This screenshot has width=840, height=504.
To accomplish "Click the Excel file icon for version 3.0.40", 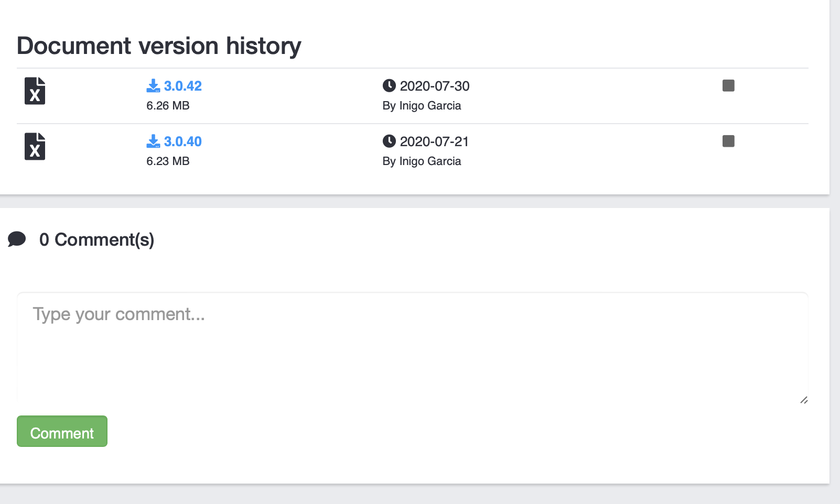I will coord(35,146).
